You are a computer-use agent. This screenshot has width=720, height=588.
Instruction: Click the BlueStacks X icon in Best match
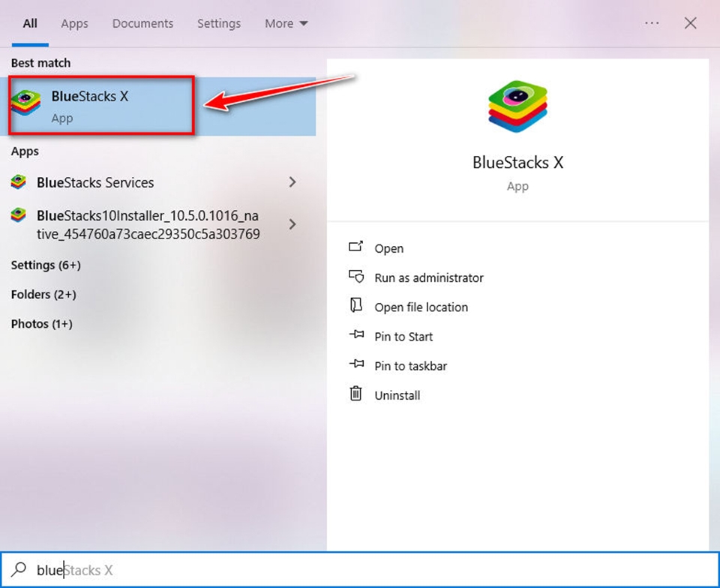[x=25, y=103]
